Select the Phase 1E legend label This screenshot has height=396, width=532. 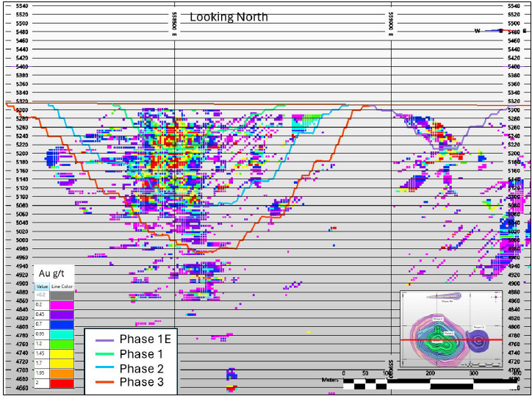click(x=145, y=339)
